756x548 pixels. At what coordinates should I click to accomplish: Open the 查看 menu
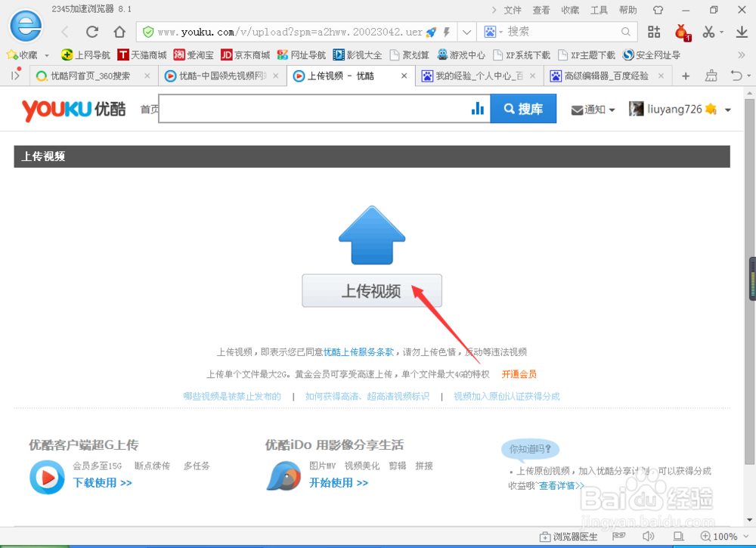tap(541, 10)
